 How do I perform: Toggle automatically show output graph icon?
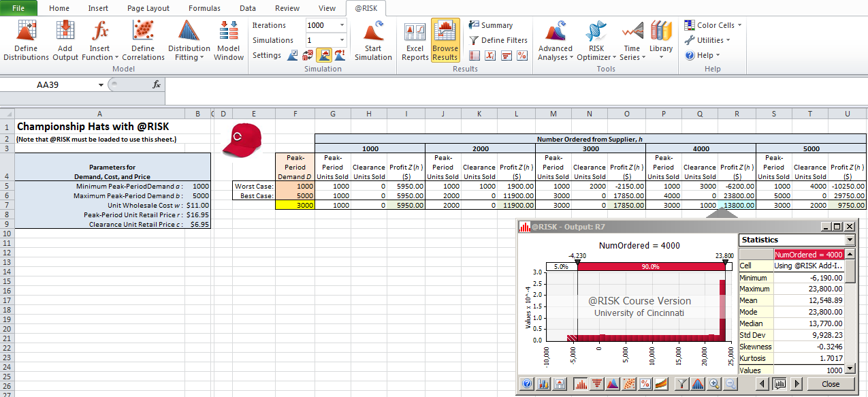pyautogui.click(x=325, y=55)
